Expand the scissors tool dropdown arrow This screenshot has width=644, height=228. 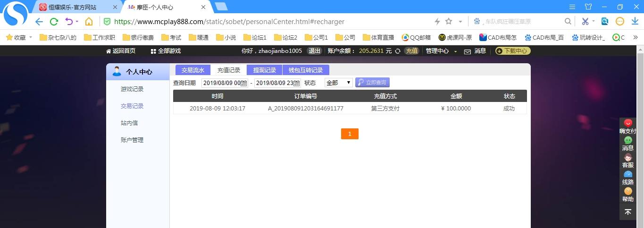point(594,22)
